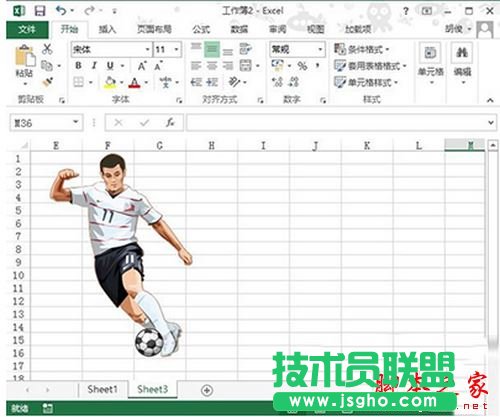This screenshot has width=500, height=417.
Task: Open the Editing group button
Action: click(x=462, y=63)
